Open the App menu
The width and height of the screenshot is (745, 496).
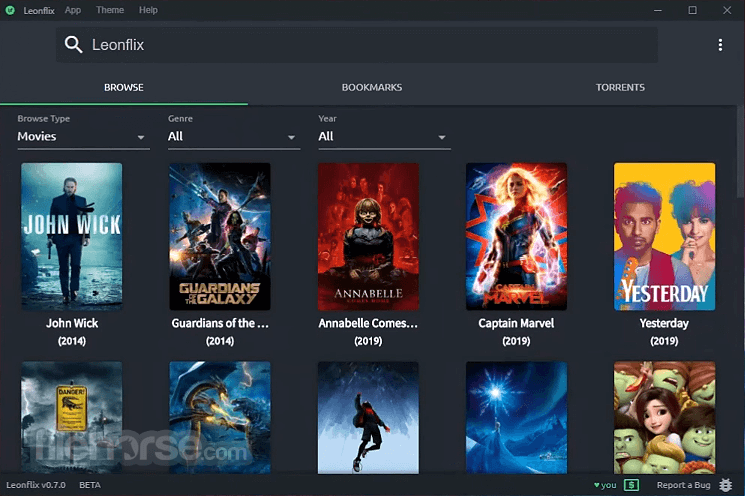coord(73,10)
